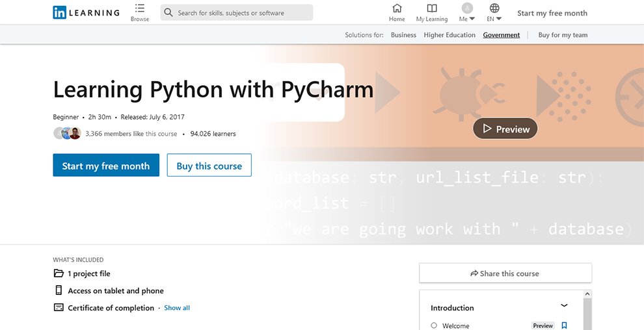Click the Learning Python with PyCharm title
This screenshot has height=330, width=644.
[213, 90]
